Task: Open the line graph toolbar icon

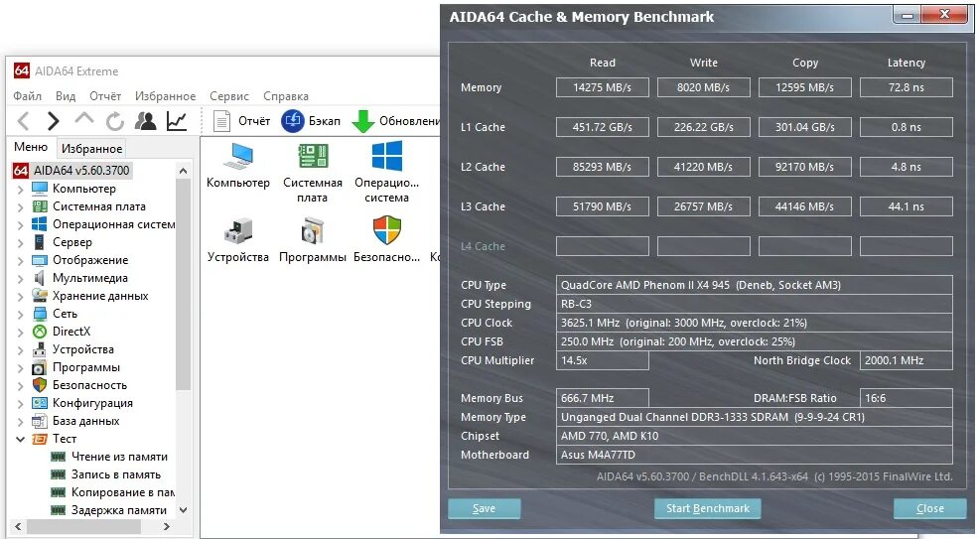Action: pyautogui.click(x=177, y=120)
